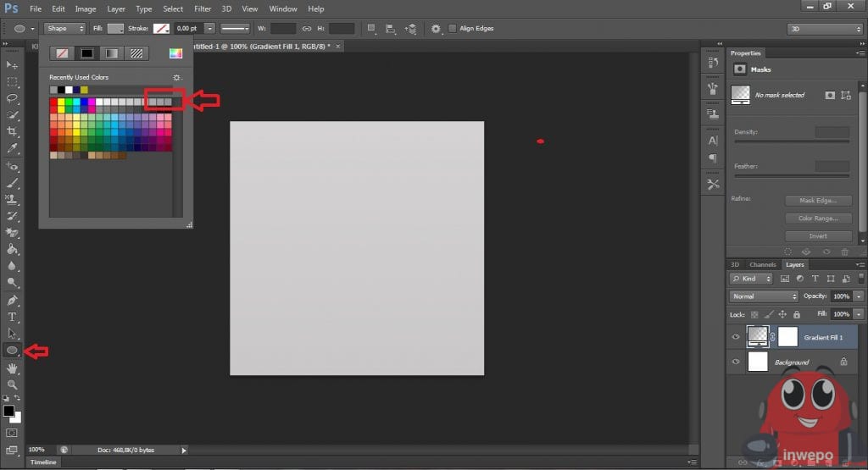868x470 pixels.
Task: Select the Move tool
Action: (12, 65)
